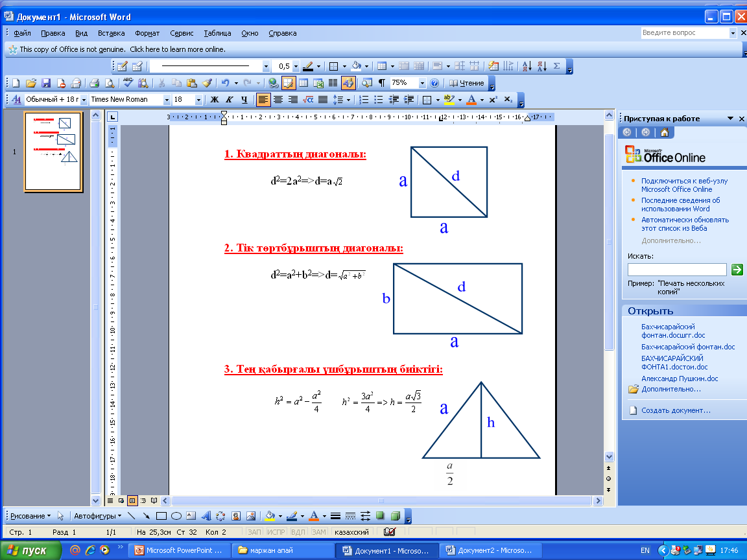Click the AutoSum sigma icon
This screenshot has height=560, width=747.
point(556,67)
